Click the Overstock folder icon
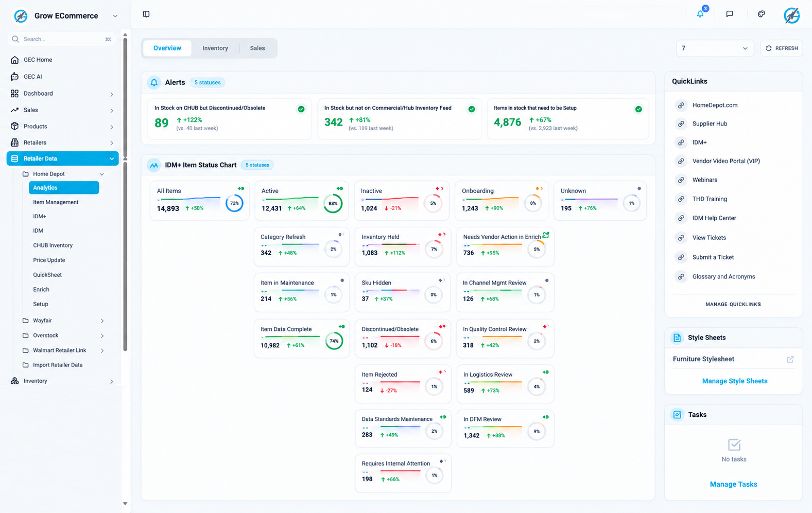This screenshot has height=513, width=812. 25,335
